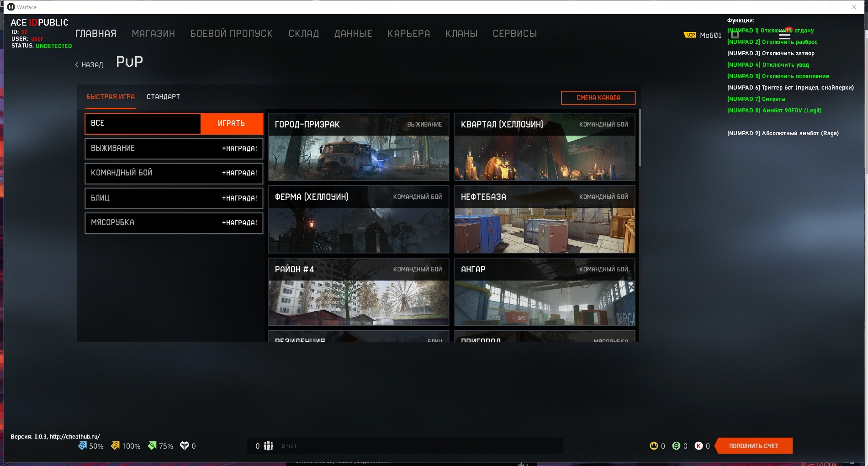Click the map list vertical scrollbar
This screenshot has height=466, width=868.
(x=640, y=138)
